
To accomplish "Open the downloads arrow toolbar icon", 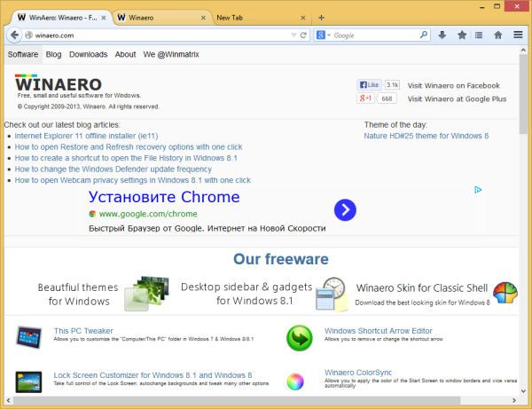I will click(x=442, y=35).
